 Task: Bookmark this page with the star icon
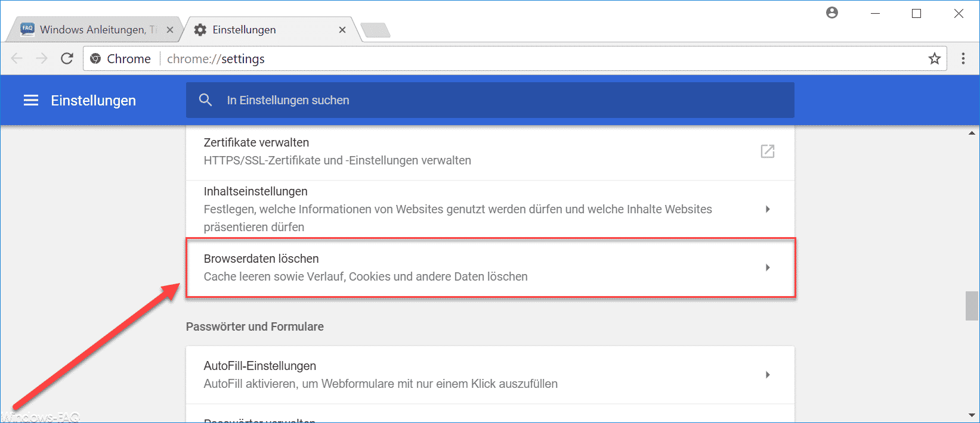click(934, 58)
